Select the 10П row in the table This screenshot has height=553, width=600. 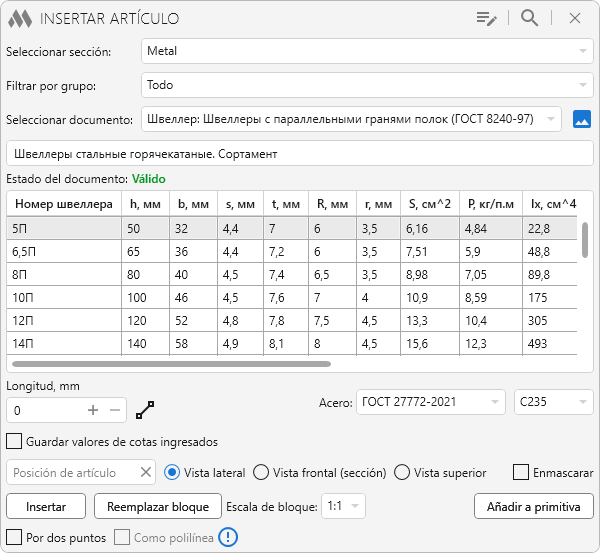pos(62,298)
